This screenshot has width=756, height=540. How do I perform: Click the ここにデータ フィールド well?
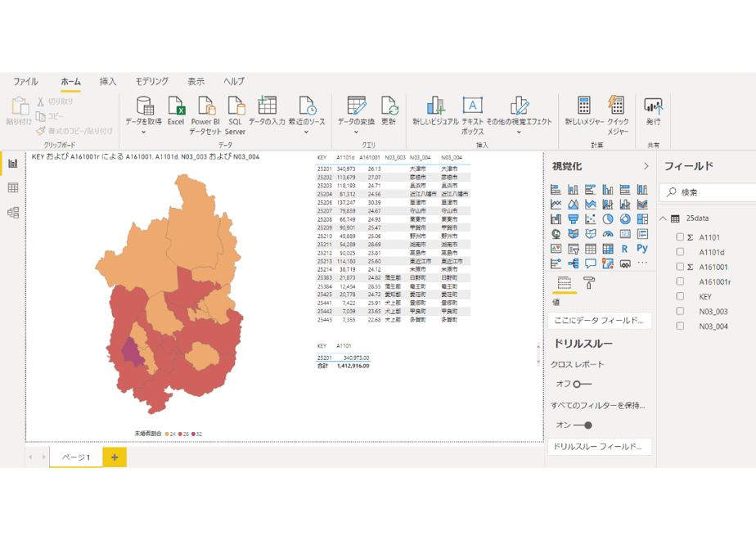pyautogui.click(x=599, y=321)
